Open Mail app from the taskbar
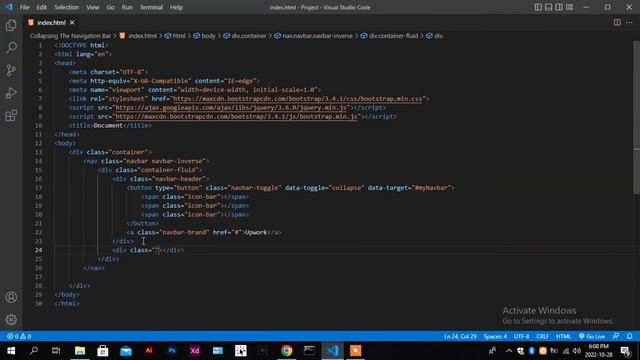 126,351
